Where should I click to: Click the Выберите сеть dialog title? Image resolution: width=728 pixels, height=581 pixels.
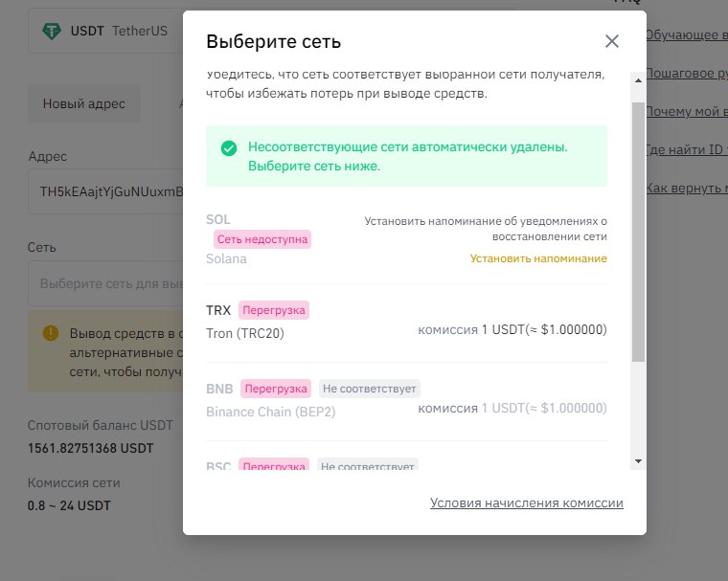pos(273,41)
